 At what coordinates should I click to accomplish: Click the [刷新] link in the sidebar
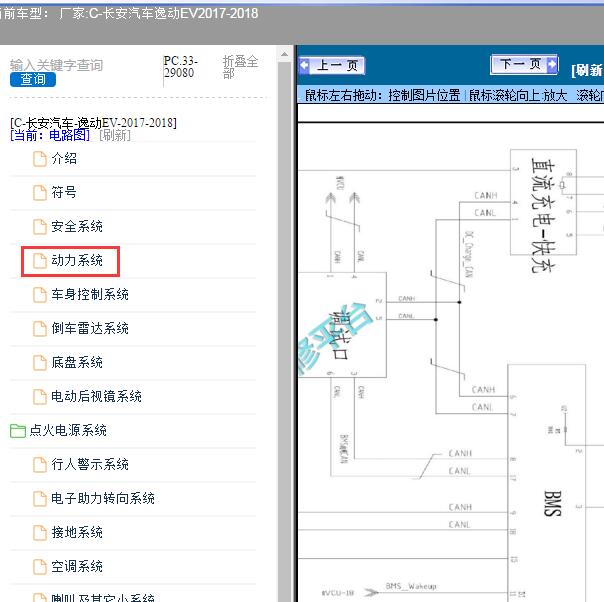(115, 135)
